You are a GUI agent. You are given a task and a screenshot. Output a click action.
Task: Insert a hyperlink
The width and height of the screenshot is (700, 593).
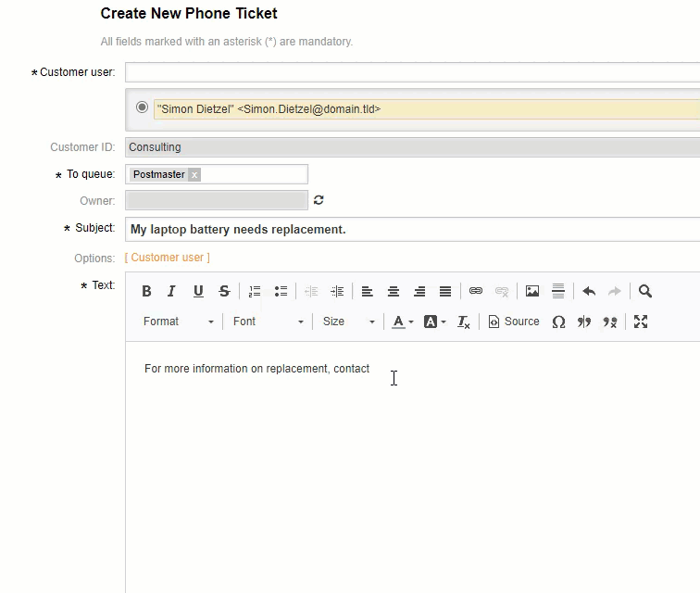coord(476,291)
